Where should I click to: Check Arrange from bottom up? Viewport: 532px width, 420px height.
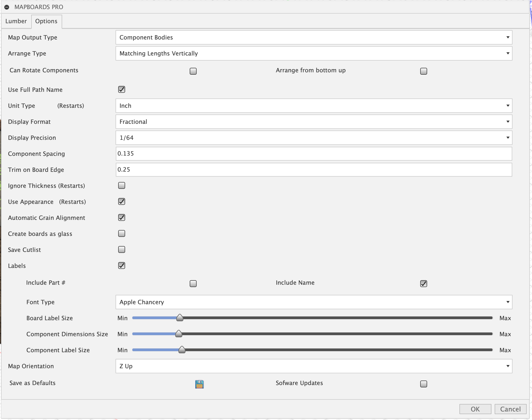click(423, 71)
